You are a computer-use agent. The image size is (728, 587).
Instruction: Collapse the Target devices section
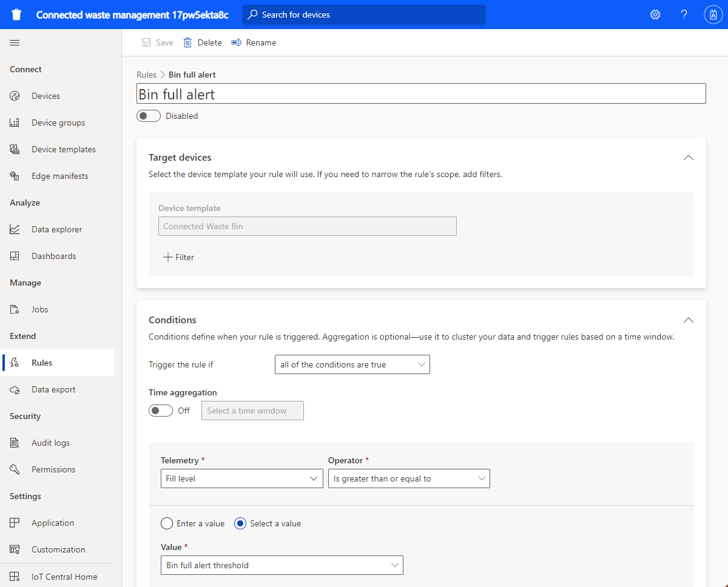click(x=688, y=157)
